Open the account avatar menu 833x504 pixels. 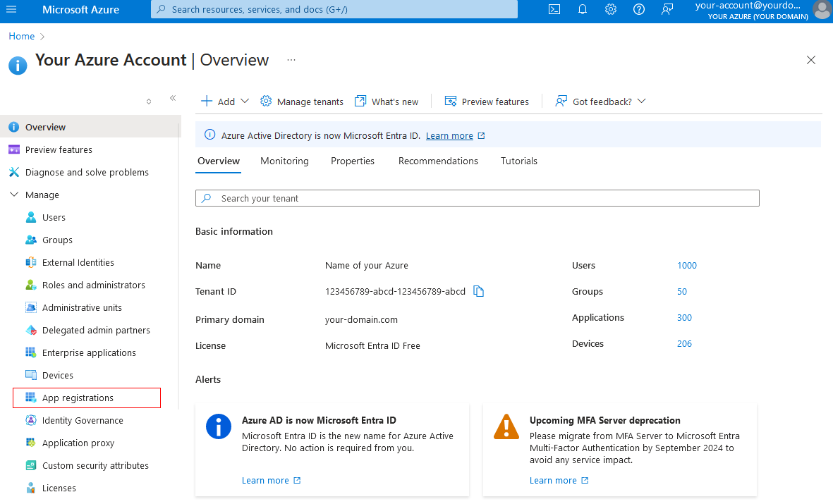[x=822, y=10]
